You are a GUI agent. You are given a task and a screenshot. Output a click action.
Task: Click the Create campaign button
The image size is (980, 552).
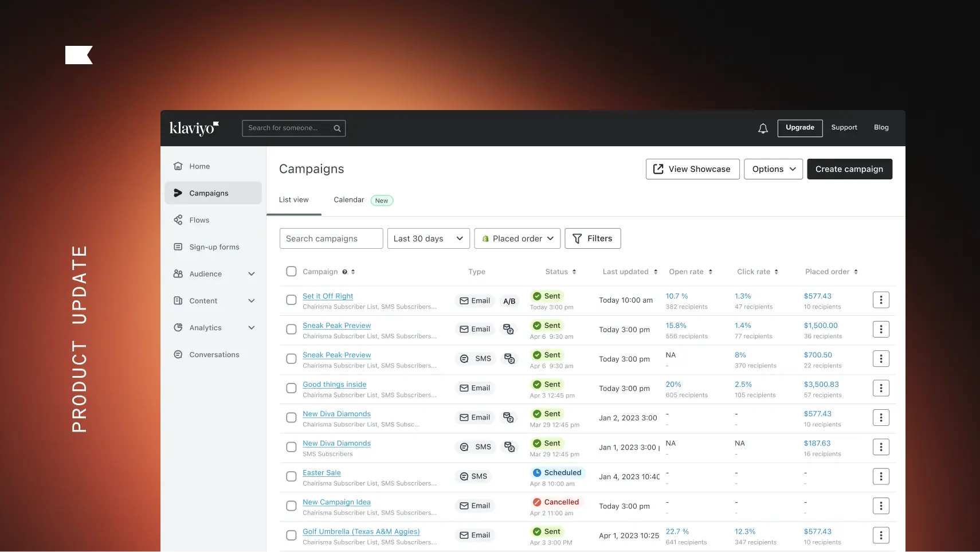click(849, 169)
